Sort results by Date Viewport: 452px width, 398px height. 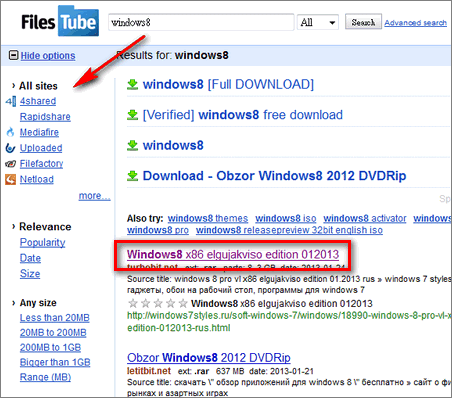pyautogui.click(x=30, y=258)
